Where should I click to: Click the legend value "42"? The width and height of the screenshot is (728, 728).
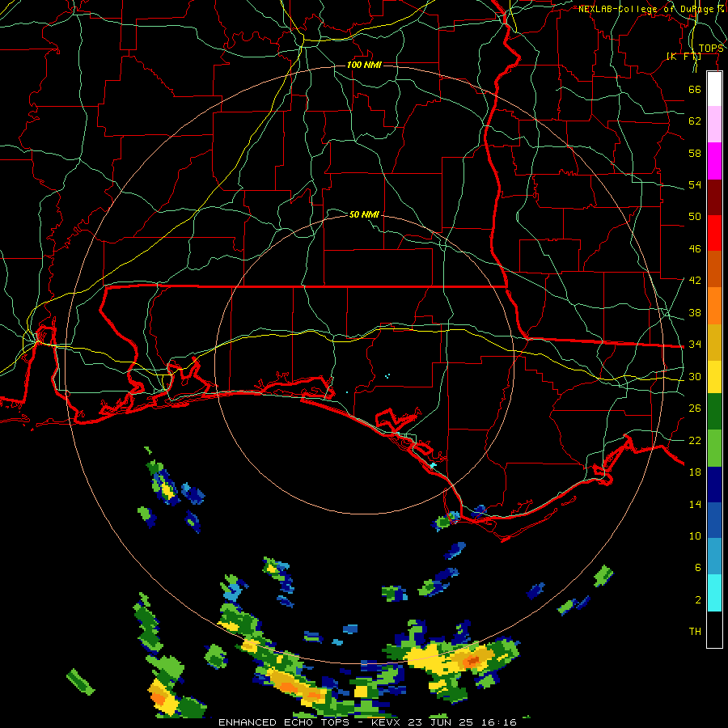(x=695, y=281)
